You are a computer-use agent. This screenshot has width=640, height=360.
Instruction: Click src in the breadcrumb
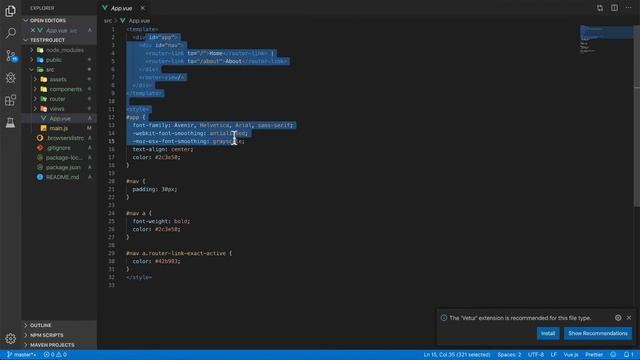(x=108, y=20)
